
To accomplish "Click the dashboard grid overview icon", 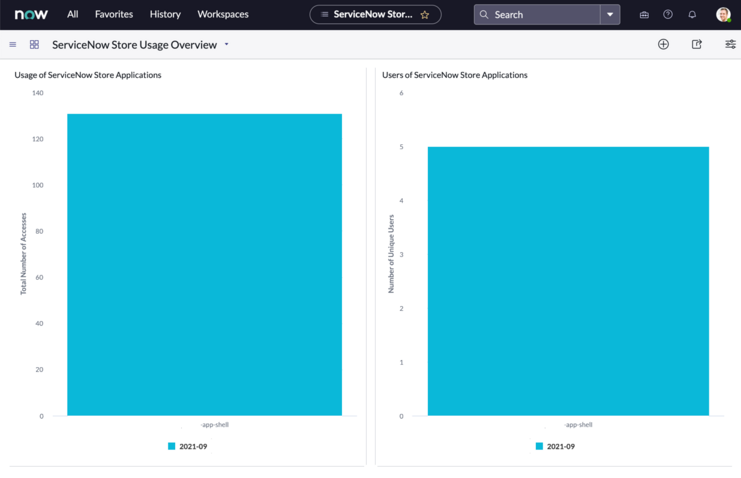I will 34,44.
